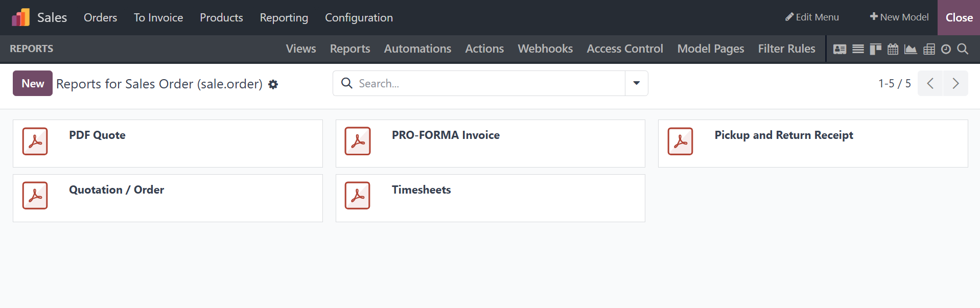The width and height of the screenshot is (980, 308).
Task: Close the Studio editor
Action: 959,17
